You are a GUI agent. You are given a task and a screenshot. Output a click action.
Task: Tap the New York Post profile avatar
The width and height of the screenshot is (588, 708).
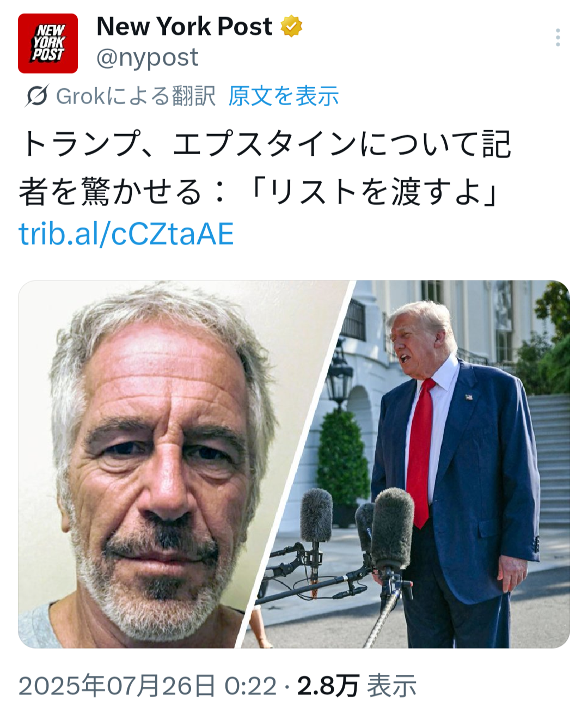[x=48, y=44]
